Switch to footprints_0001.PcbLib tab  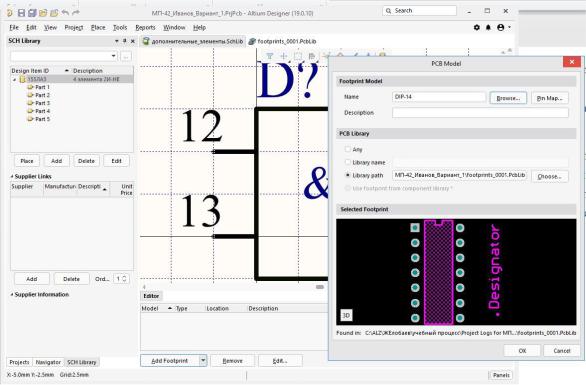pyautogui.click(x=283, y=41)
